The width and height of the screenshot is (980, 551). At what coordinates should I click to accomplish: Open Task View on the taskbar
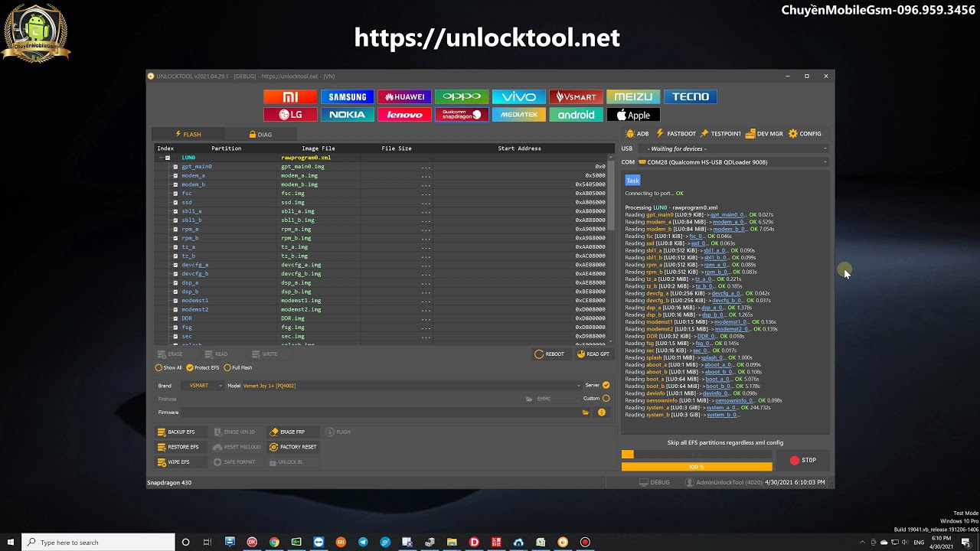207,542
